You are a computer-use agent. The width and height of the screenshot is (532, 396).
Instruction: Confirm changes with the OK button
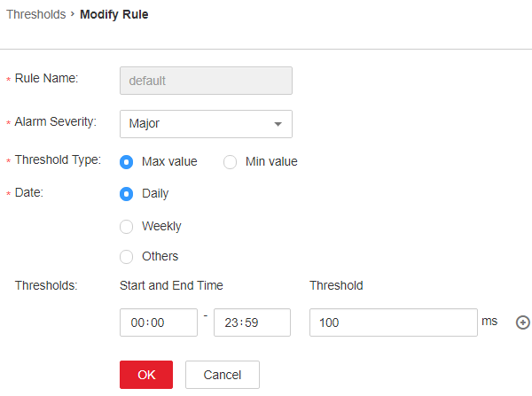tap(146, 375)
